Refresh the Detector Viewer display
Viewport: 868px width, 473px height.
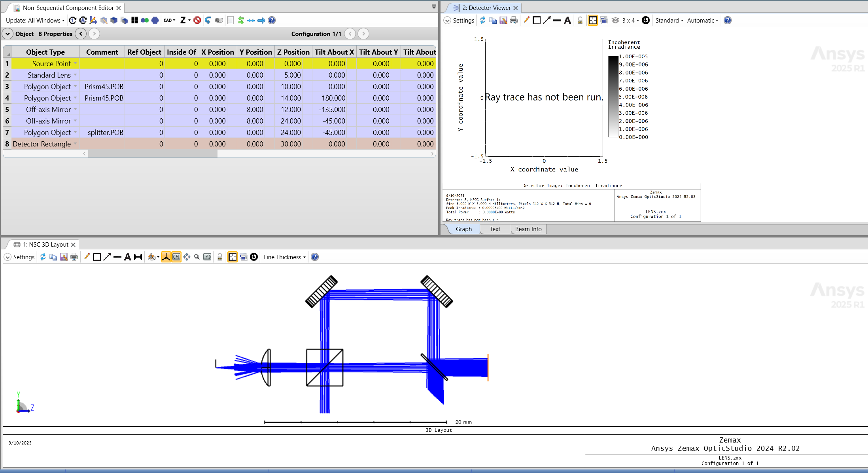(x=482, y=20)
